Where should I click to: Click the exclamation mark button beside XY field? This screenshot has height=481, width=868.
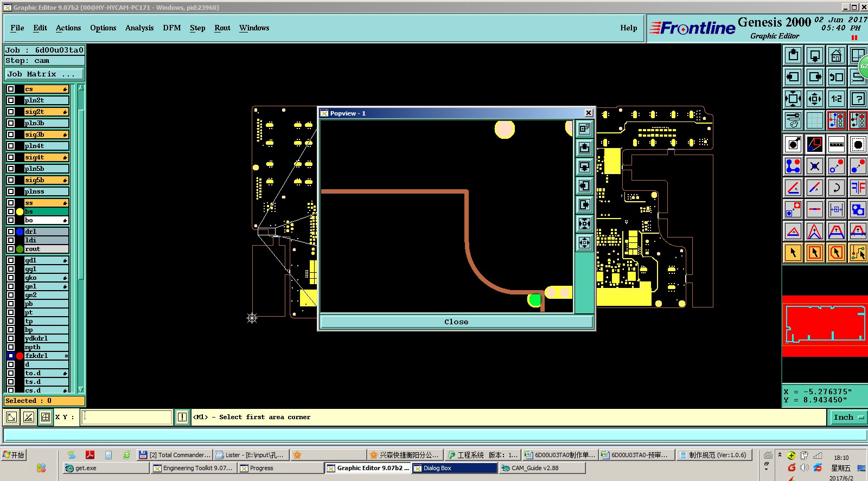182,417
